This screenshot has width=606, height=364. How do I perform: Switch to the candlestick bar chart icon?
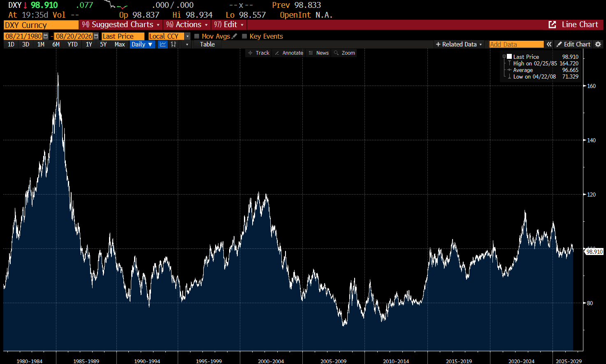coord(174,44)
